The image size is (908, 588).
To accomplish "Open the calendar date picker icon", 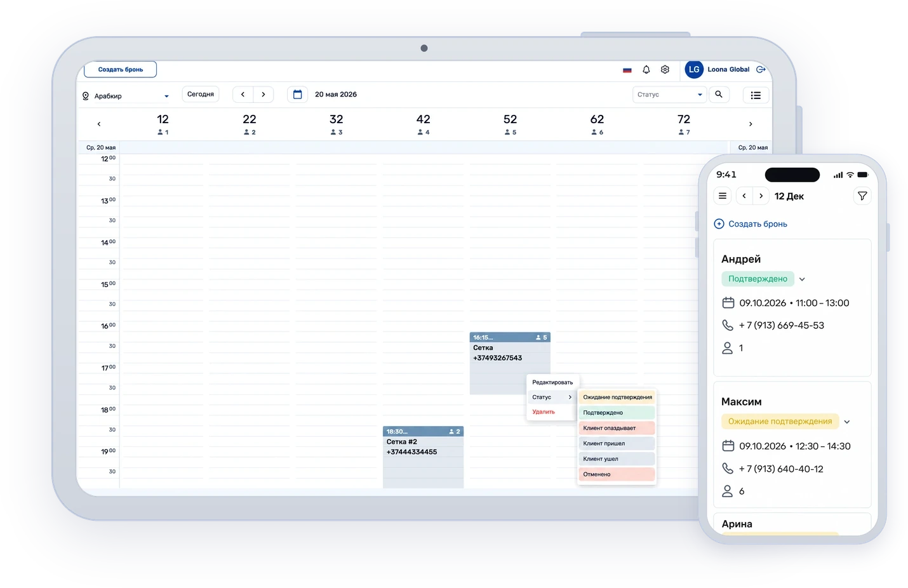I will [297, 95].
